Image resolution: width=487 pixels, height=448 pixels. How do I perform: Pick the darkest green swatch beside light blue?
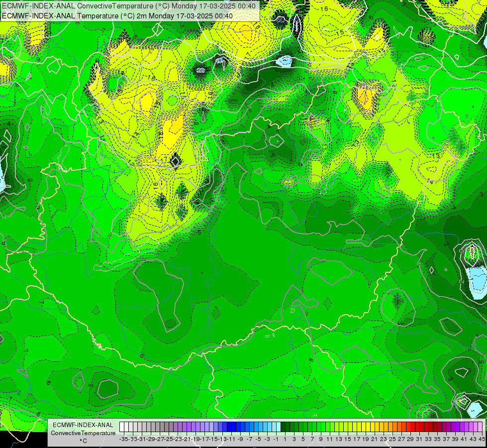[x=283, y=427]
